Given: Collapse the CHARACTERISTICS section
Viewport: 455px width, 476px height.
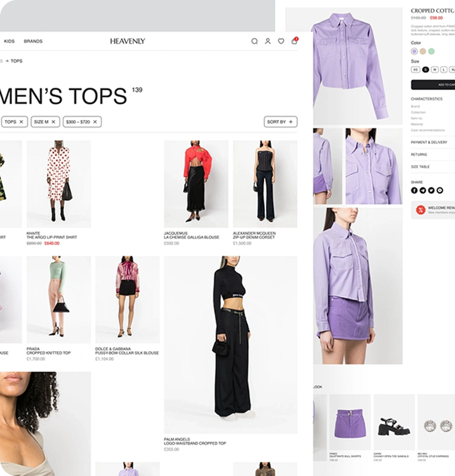Looking at the screenshot, I should pyautogui.click(x=427, y=99).
